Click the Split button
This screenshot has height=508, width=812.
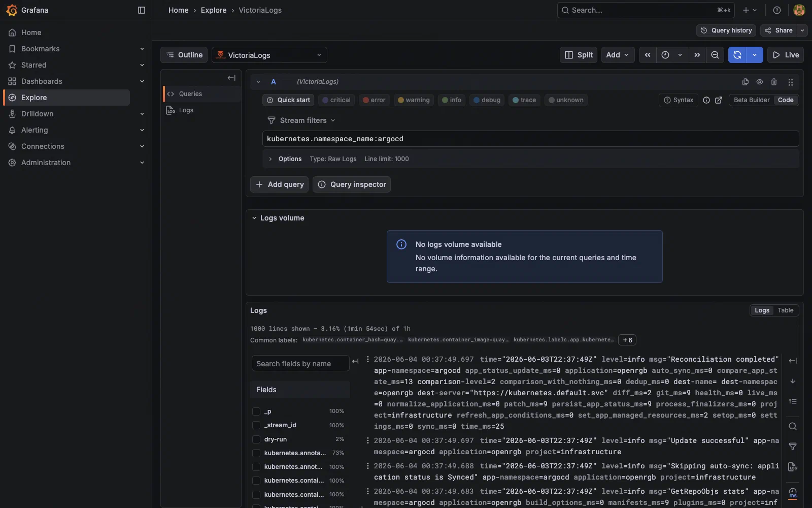[x=579, y=55]
